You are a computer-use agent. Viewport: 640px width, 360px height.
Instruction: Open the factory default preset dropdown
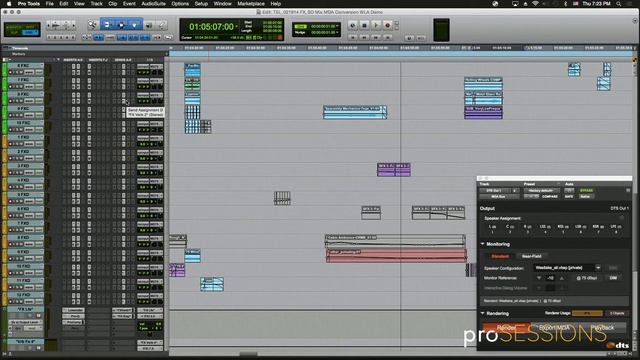(541, 191)
